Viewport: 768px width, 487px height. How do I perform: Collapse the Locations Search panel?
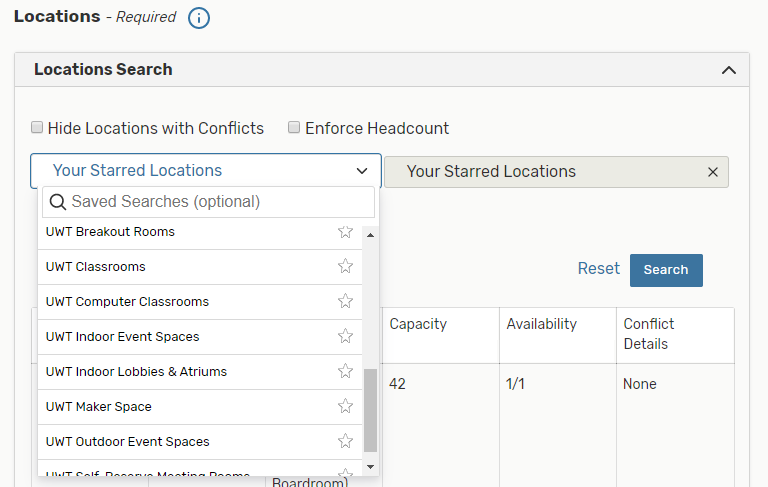728,70
